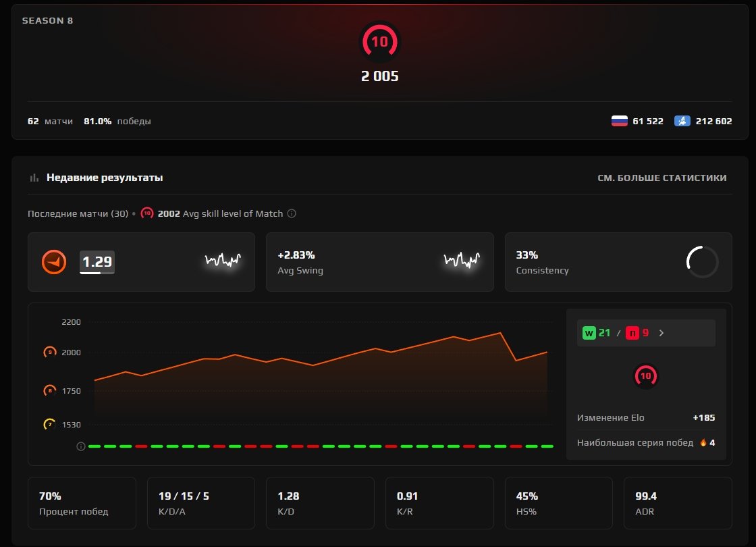
Task: Click the Изменение Elo label
Action: pos(610,418)
